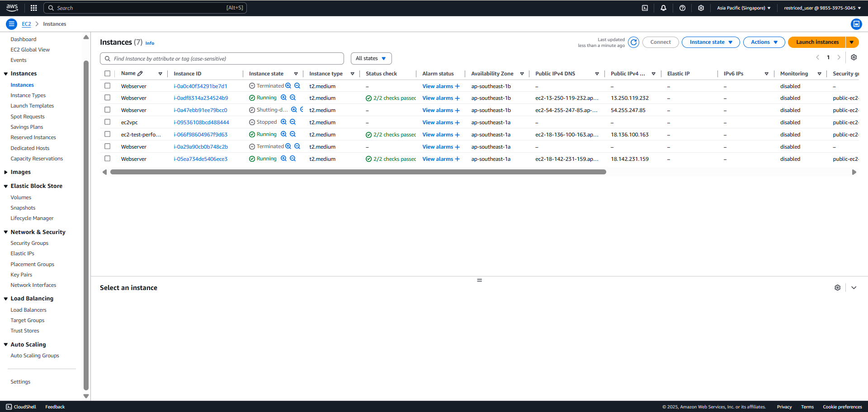Tick the select-all instances checkbox
The height and width of the screenshot is (412, 868).
click(107, 73)
